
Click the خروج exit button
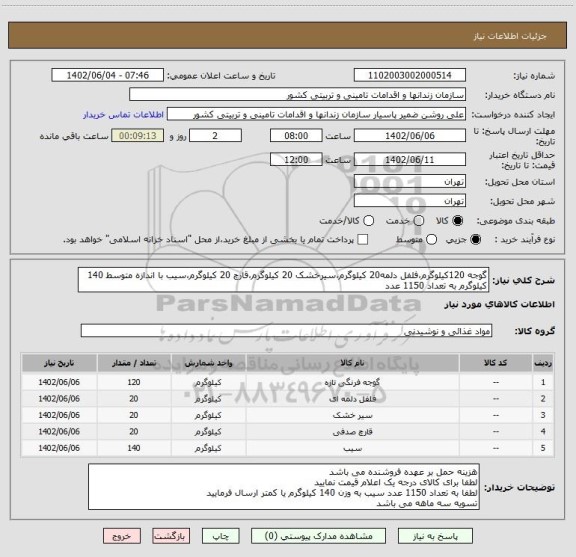point(122,536)
